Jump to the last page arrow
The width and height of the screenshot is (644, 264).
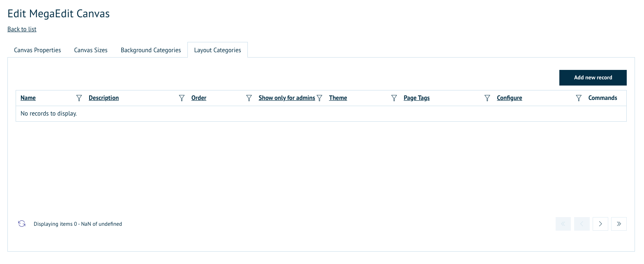point(619,224)
